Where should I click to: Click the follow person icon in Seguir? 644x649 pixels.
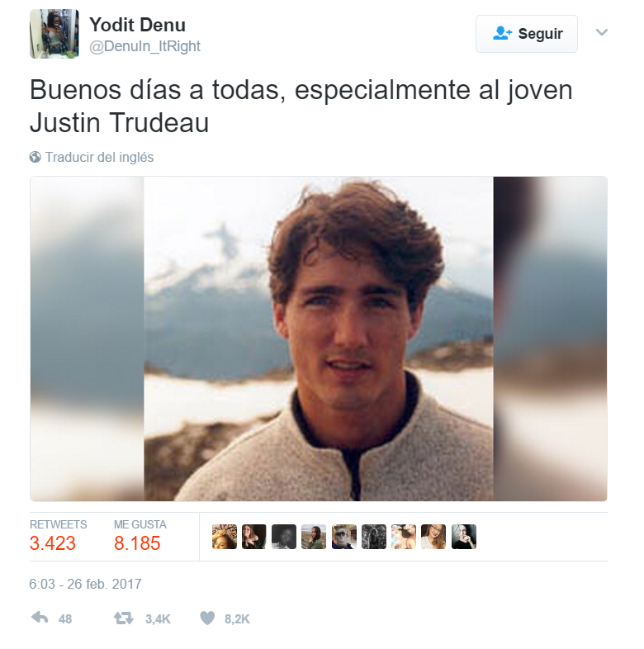pyautogui.click(x=502, y=33)
